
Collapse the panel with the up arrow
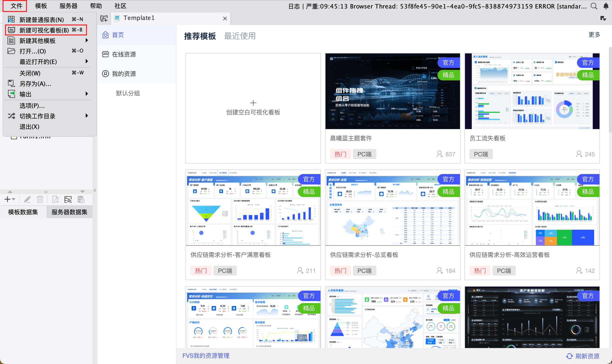pyautogui.click(x=10, y=192)
